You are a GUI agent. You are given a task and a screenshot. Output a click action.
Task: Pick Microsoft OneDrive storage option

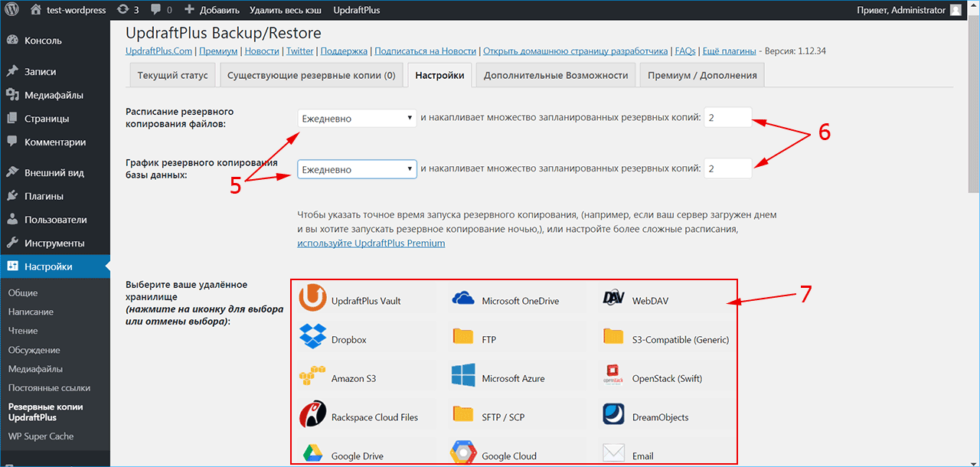pyautogui.click(x=463, y=300)
